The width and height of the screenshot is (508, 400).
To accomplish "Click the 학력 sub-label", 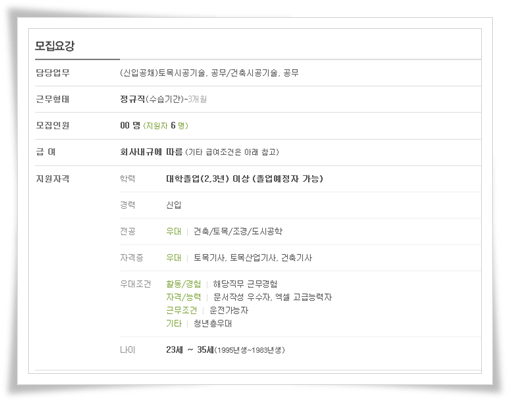I will pyautogui.click(x=127, y=179).
